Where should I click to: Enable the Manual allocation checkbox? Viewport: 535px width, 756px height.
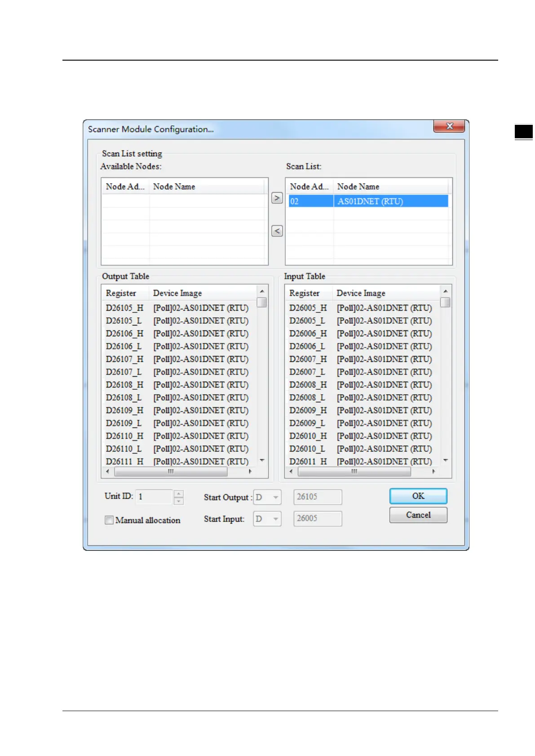pos(109,520)
